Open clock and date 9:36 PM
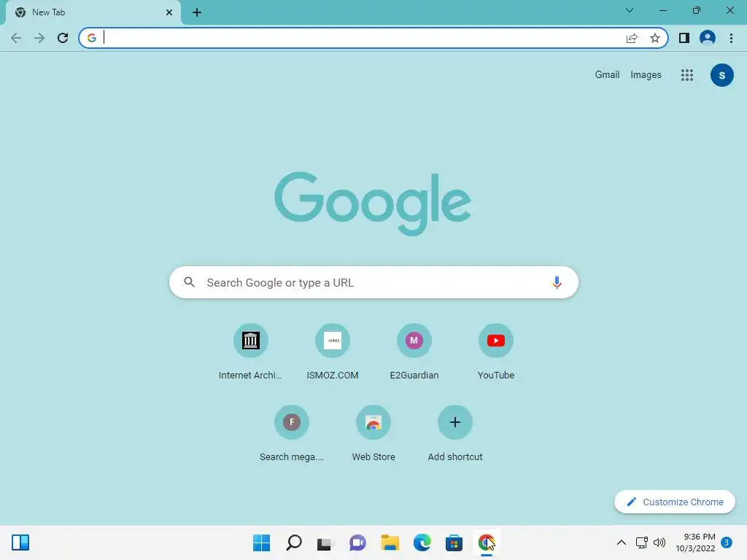The height and width of the screenshot is (560, 747). tap(695, 542)
